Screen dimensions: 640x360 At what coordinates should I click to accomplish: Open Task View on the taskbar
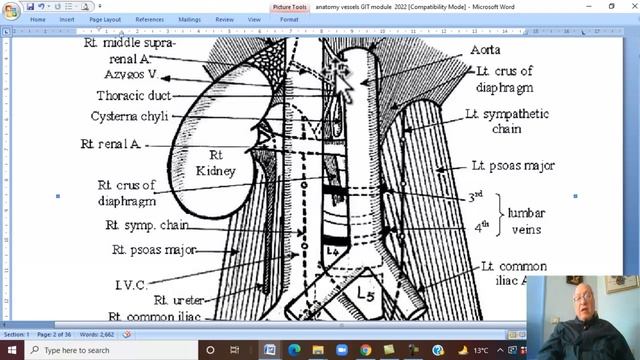point(235,350)
